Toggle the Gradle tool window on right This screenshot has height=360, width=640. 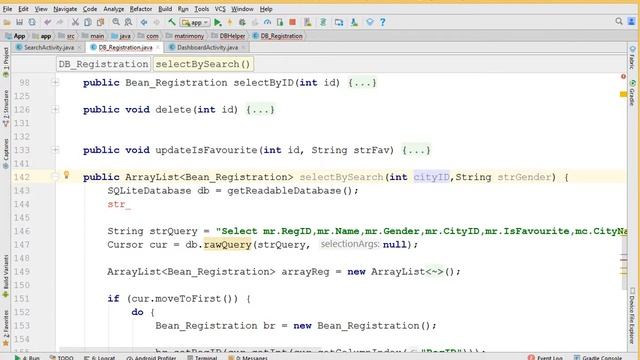(632, 93)
